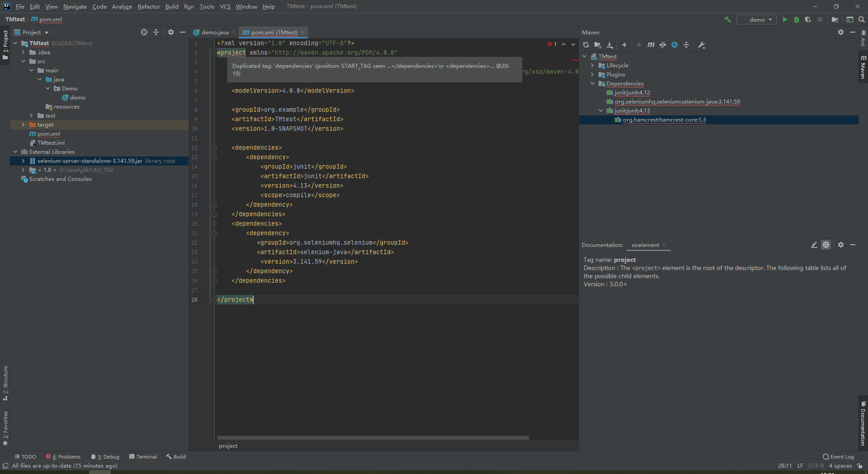Open Problems tool window
This screenshot has height=474, width=868.
pyautogui.click(x=63, y=457)
